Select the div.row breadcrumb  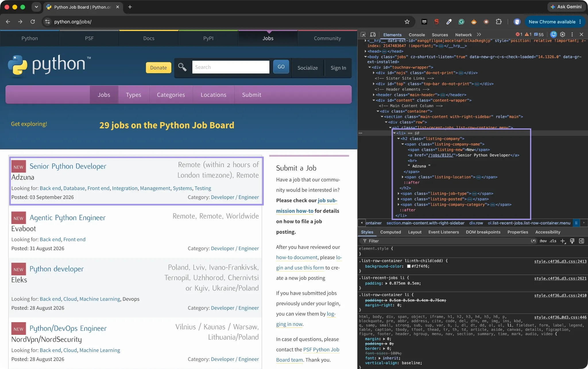pyautogui.click(x=476, y=223)
